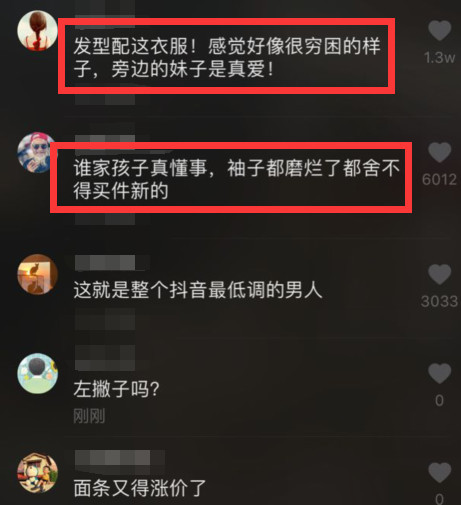Open the cartoon avatar next to 面条又得涨价了
The height and width of the screenshot is (505, 461).
[37, 473]
